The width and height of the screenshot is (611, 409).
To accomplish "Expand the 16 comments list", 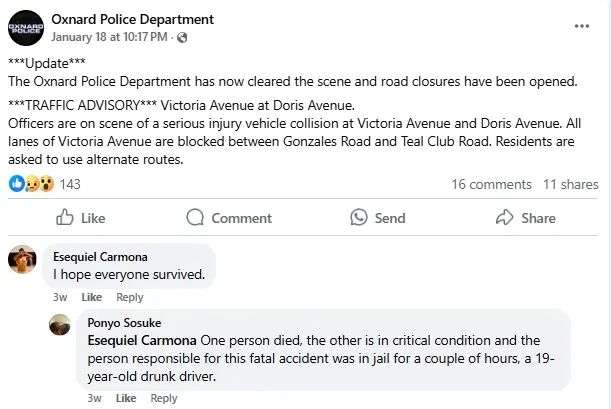I will [x=491, y=184].
